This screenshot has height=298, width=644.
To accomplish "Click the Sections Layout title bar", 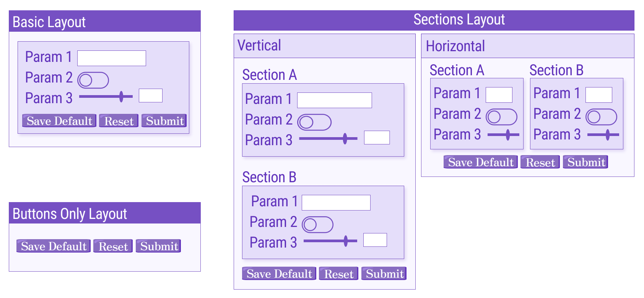I will pos(459,19).
